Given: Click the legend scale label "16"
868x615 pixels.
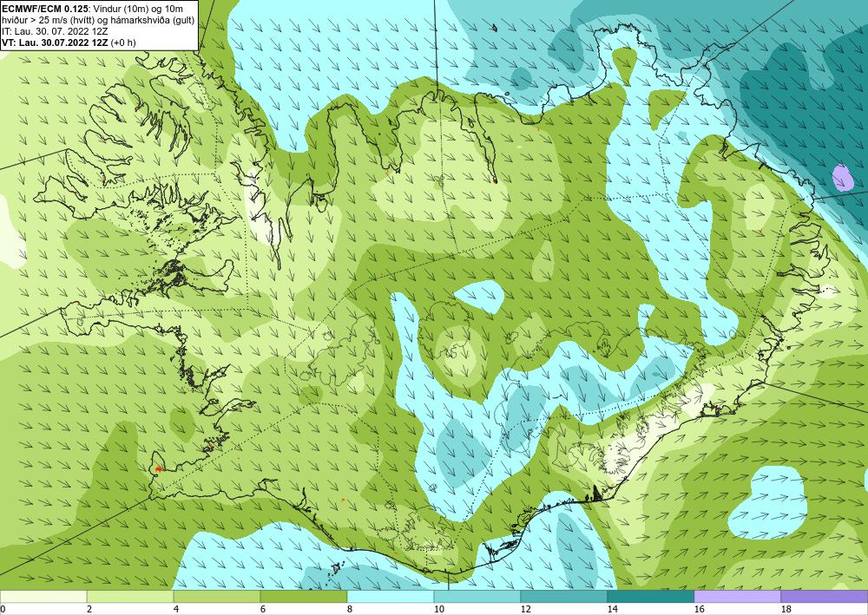Looking at the screenshot, I should pyautogui.click(x=699, y=609).
